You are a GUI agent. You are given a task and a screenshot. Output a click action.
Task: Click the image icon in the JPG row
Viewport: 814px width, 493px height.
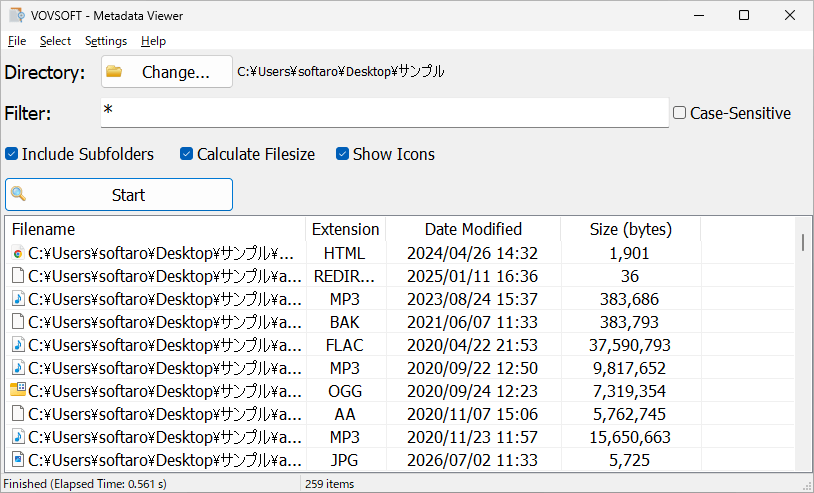18,460
